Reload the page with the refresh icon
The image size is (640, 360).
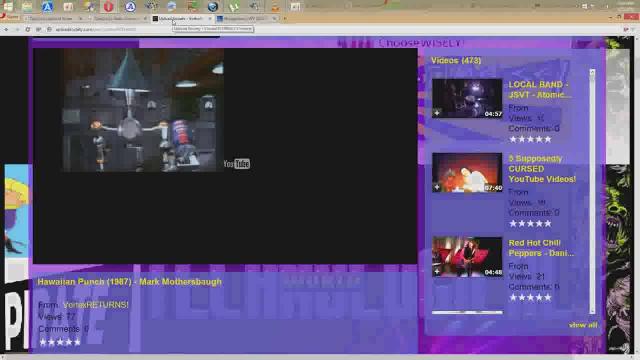pos(27,29)
